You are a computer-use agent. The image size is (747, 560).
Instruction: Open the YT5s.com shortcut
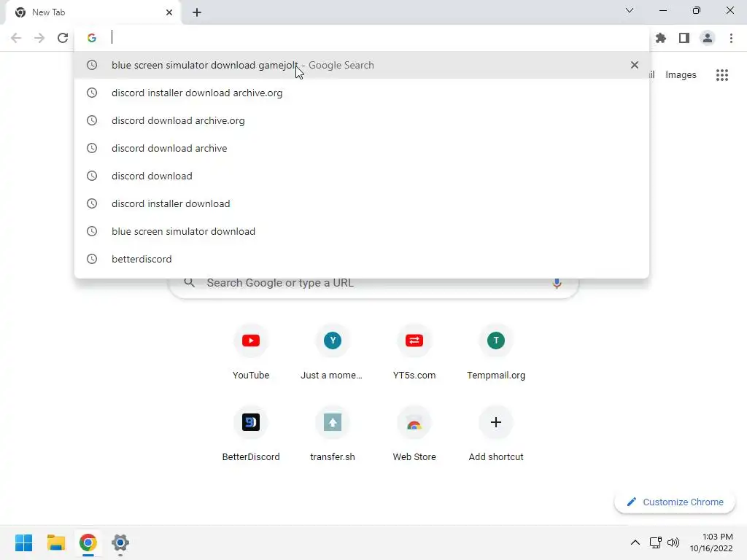click(x=414, y=352)
